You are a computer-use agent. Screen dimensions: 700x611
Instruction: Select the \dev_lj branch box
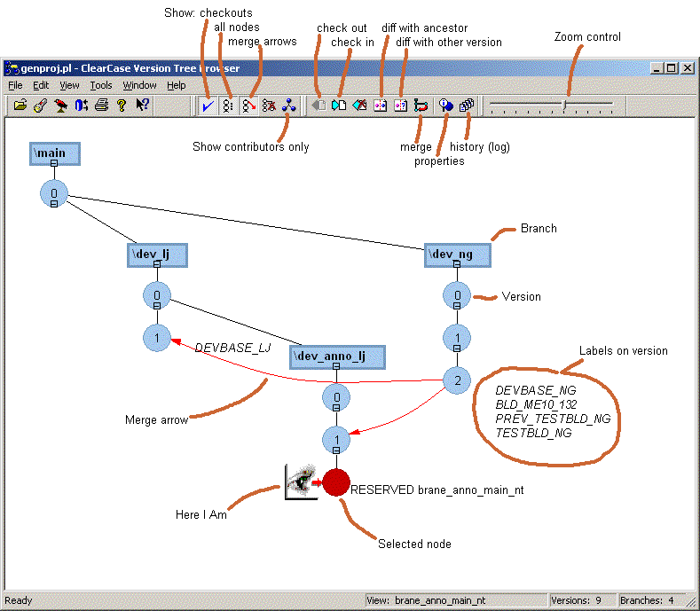pyautogui.click(x=157, y=255)
